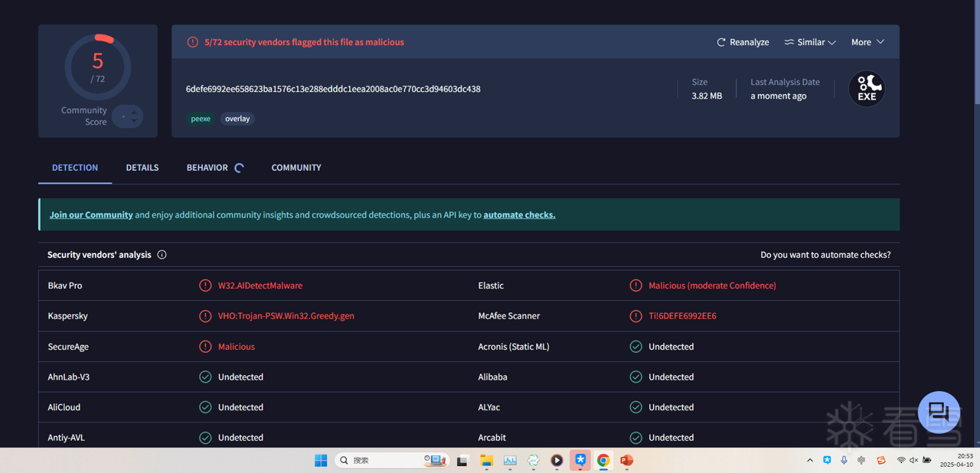Image resolution: width=980 pixels, height=473 pixels.
Task: Open PowerPoint from the taskbar
Action: coord(627,460)
